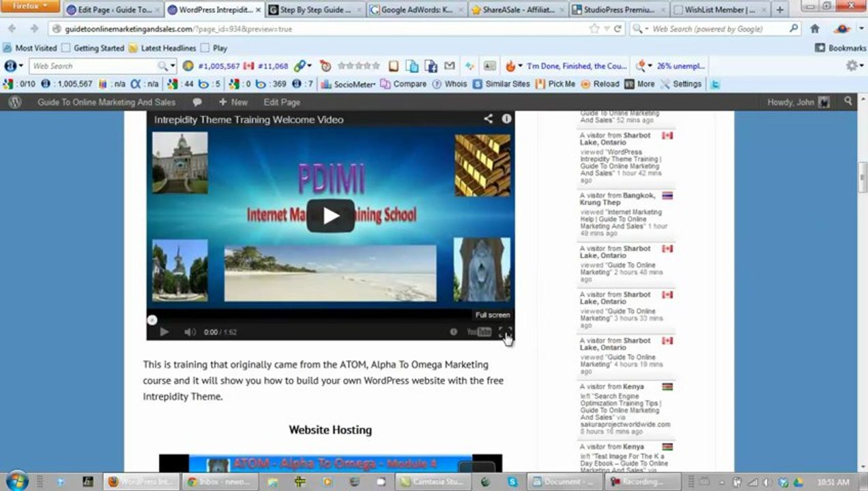This screenshot has width=868, height=491.
Task: Switch to the Edit Page browser tab
Action: tap(113, 10)
